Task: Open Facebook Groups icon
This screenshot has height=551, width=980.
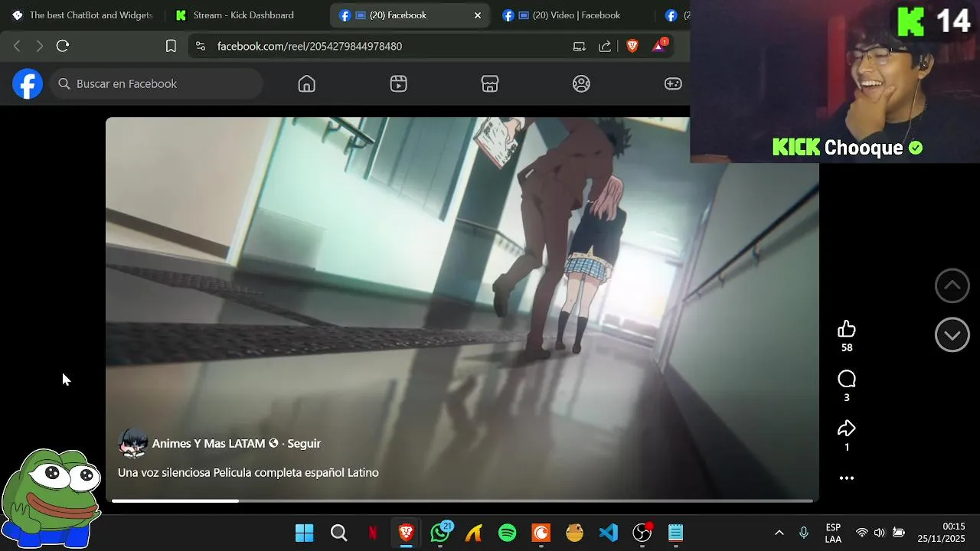Action: tap(582, 84)
